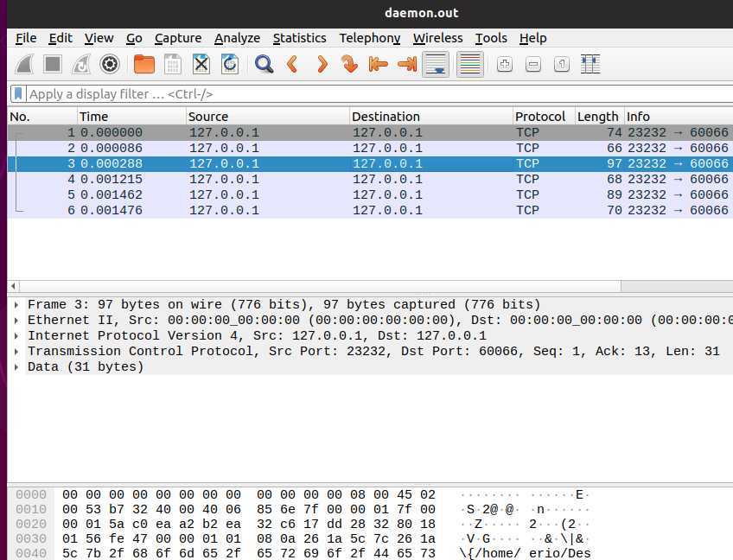This screenshot has height=560, width=733.
Task: Go forward in packet history arrow
Action: pyautogui.click(x=322, y=64)
